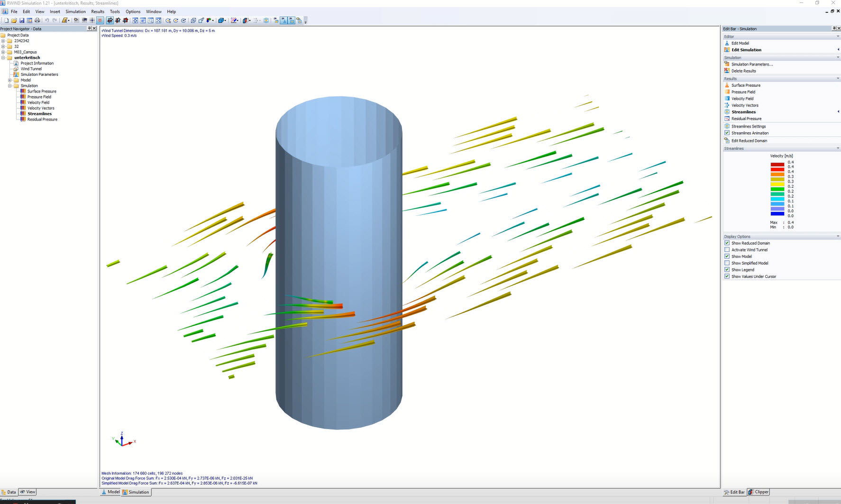
Task: Click the Open folder toolbar icon
Action: 14,20
